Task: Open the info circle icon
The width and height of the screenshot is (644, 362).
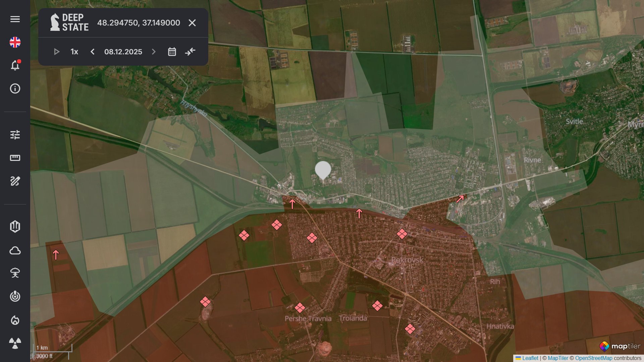Action: point(15,88)
